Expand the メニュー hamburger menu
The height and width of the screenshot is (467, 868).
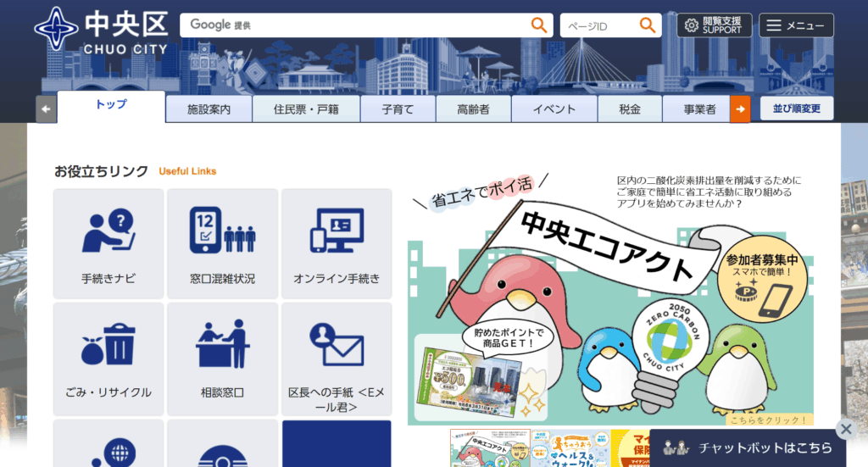tap(796, 25)
